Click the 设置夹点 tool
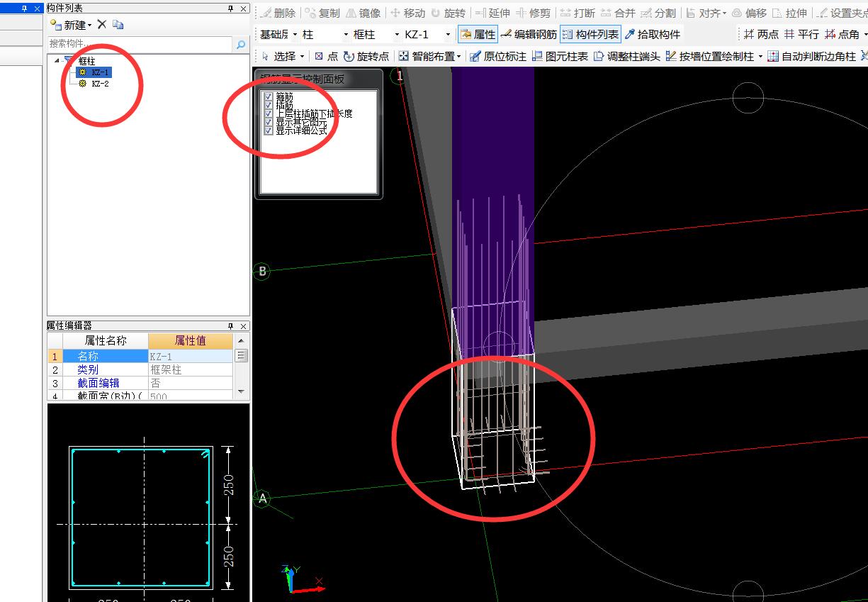The width and height of the screenshot is (868, 602). 843,13
